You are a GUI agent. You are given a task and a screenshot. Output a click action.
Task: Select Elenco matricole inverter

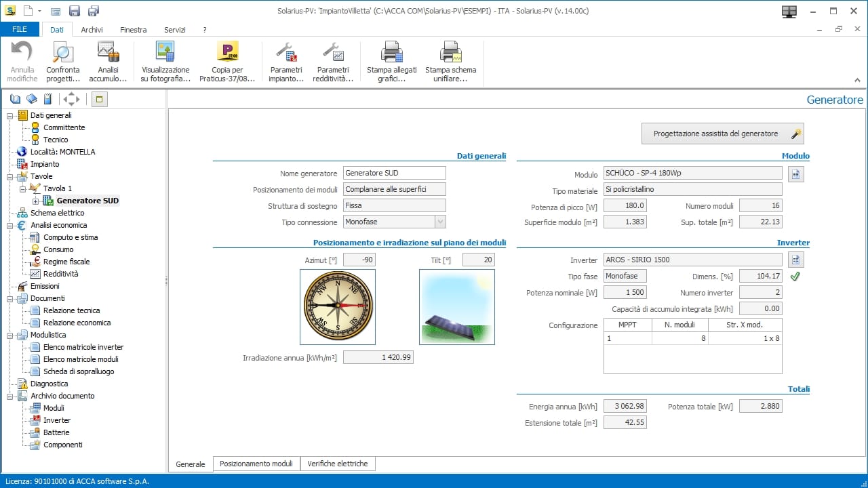pos(83,347)
